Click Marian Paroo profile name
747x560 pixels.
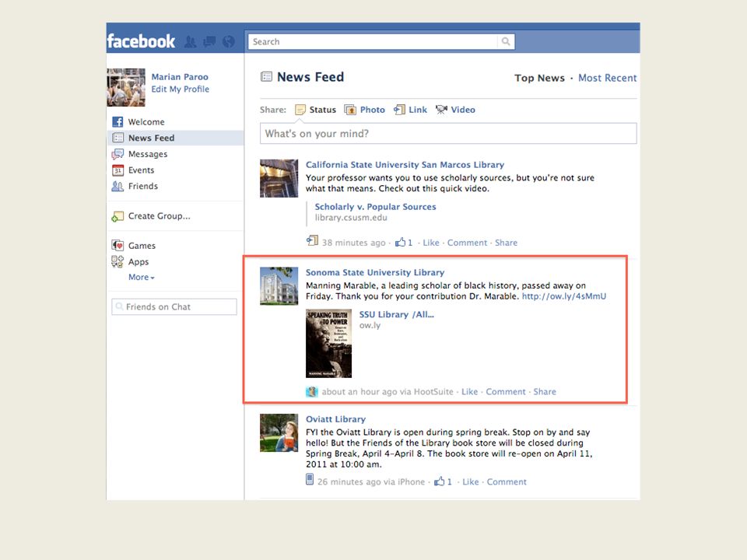[x=180, y=77]
